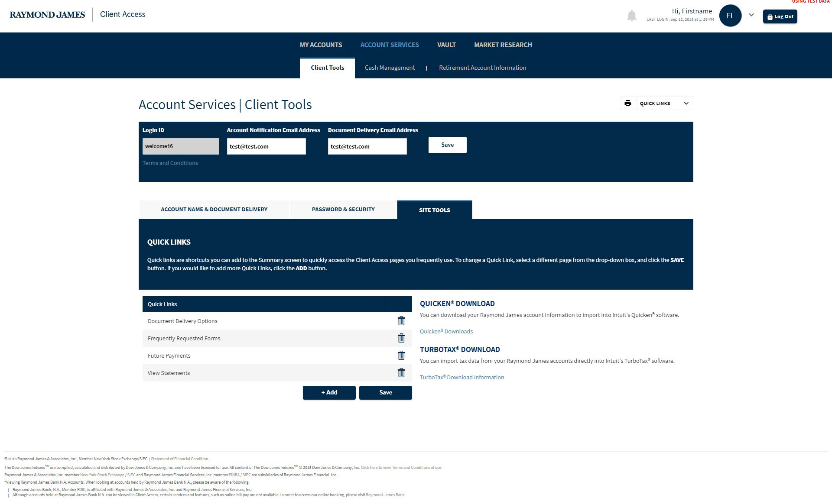
Task: Expand the profile menu chevron
Action: tap(751, 15)
